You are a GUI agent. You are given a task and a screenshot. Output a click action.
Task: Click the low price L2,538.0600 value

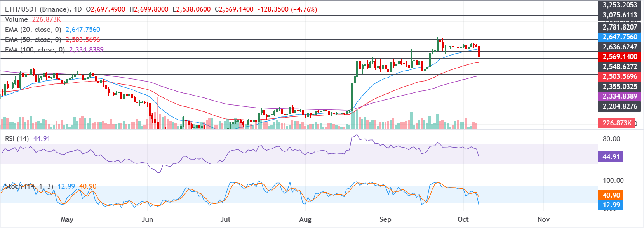(191, 9)
